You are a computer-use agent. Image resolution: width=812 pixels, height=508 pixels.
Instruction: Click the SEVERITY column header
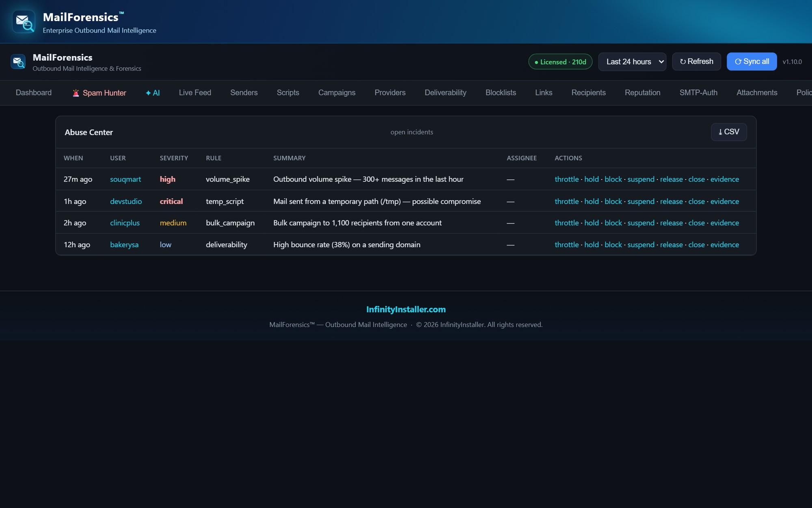pos(174,158)
